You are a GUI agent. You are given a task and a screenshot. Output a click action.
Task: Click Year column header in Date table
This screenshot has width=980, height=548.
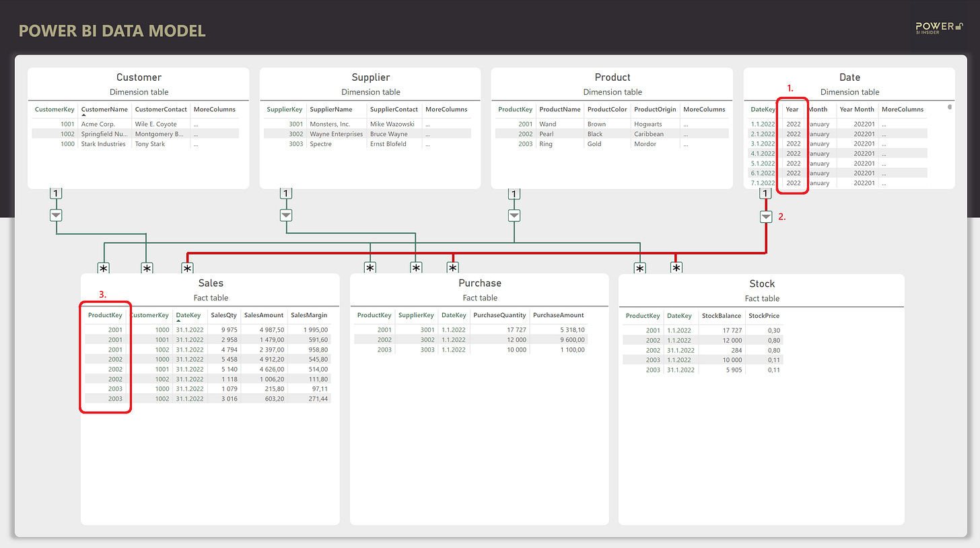792,109
